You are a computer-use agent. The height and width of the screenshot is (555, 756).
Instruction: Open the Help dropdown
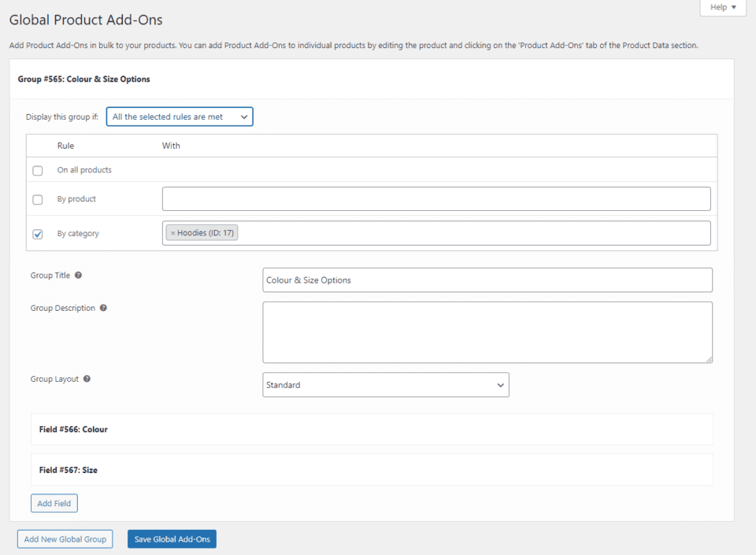click(722, 7)
